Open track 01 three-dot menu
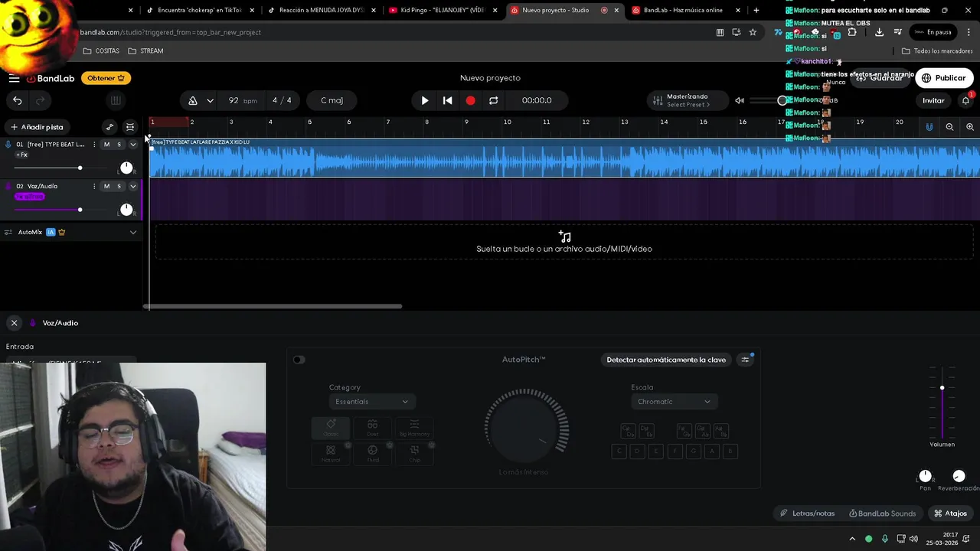The height and width of the screenshot is (551, 980). pyautogui.click(x=94, y=145)
